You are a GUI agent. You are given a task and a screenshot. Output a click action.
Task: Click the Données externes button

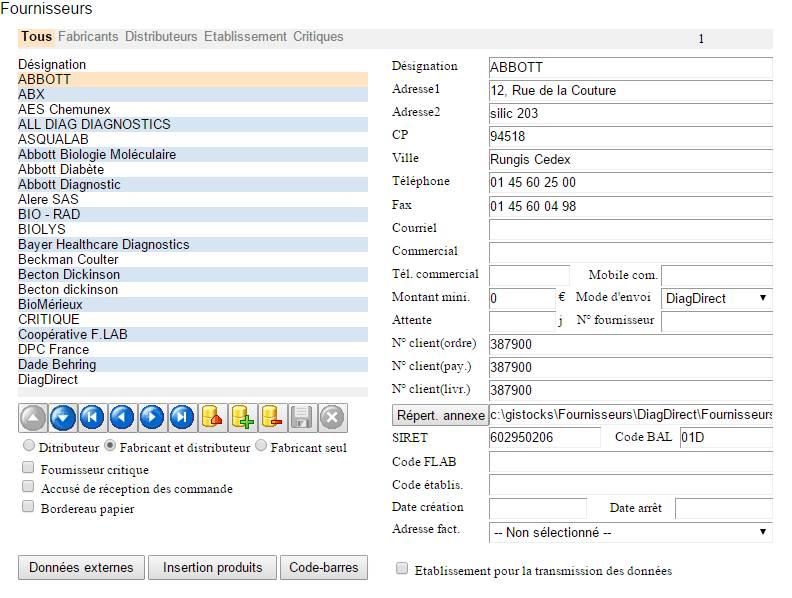tap(81, 568)
